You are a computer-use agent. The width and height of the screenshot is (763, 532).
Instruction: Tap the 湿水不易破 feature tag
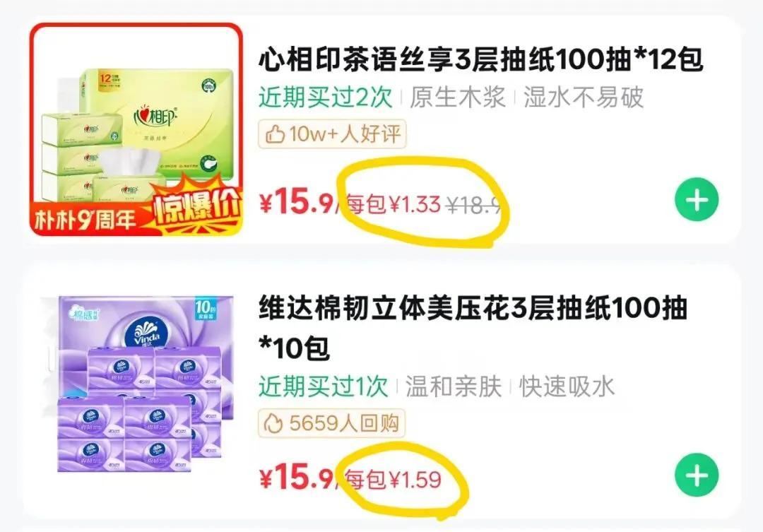click(584, 97)
